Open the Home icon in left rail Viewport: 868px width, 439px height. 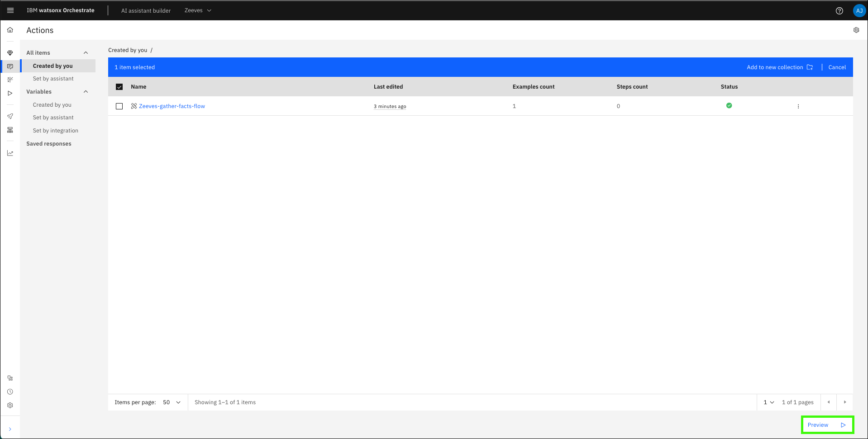10,30
